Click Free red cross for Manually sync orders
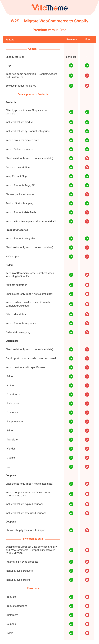Screen dimensions: 99x644 coord(87,580)
